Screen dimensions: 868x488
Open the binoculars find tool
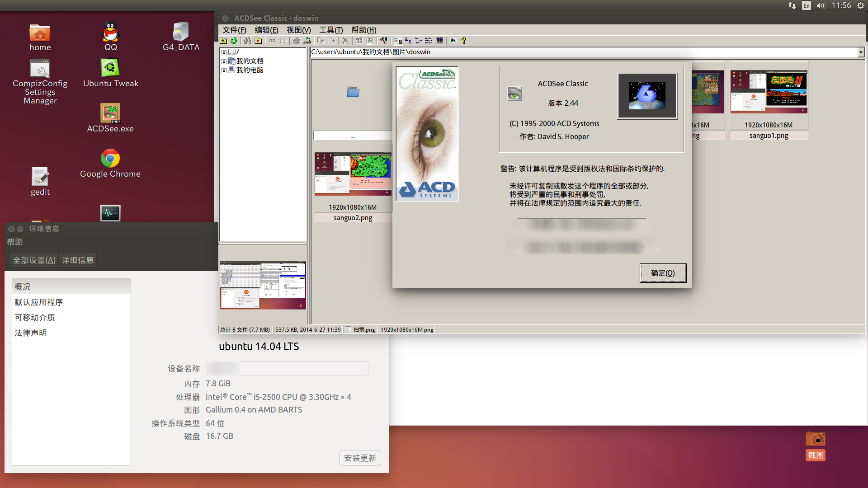247,41
